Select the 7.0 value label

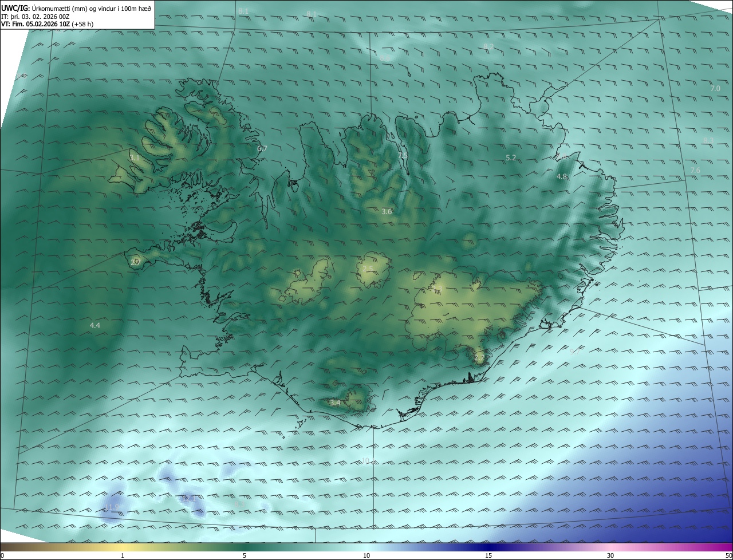[x=715, y=89]
